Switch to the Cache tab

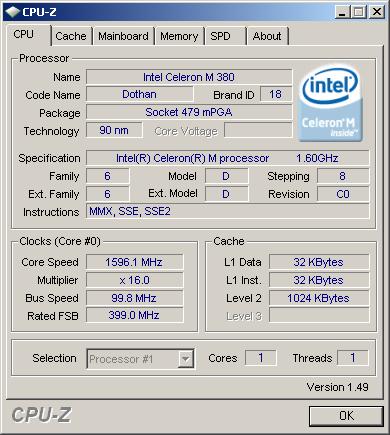pyautogui.click(x=71, y=36)
